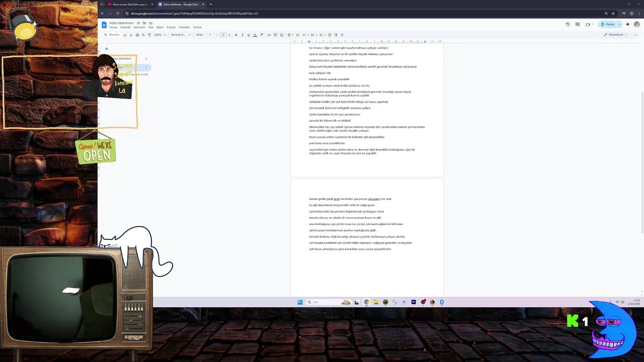
Task: Click the cloud save status icon
Action: pos(150,23)
